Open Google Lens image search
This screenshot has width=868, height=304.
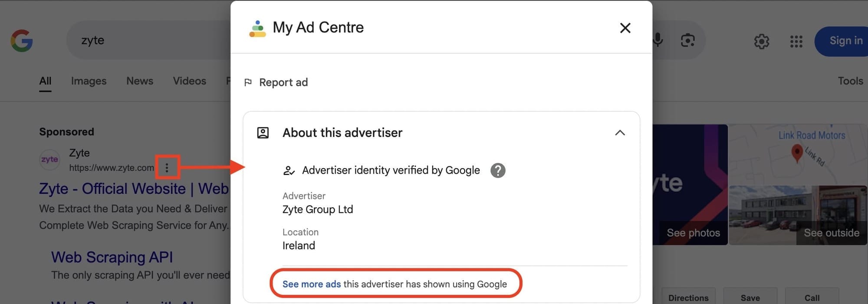pyautogui.click(x=688, y=40)
